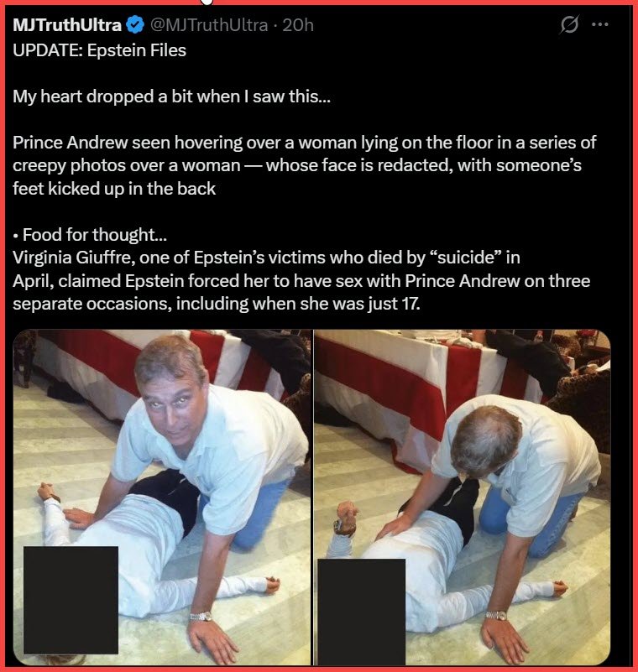Click black redaction box in camera-facing photo

pos(71,600)
